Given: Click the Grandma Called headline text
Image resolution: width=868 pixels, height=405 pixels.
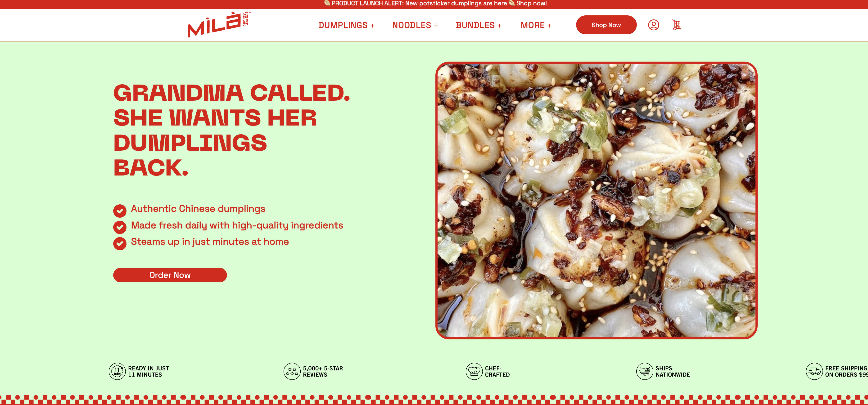Looking at the screenshot, I should coord(232,130).
